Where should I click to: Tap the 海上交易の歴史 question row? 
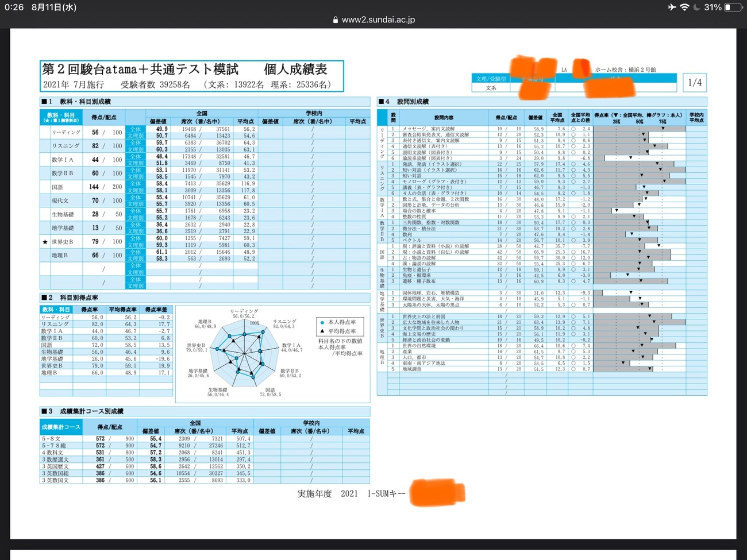(547, 334)
